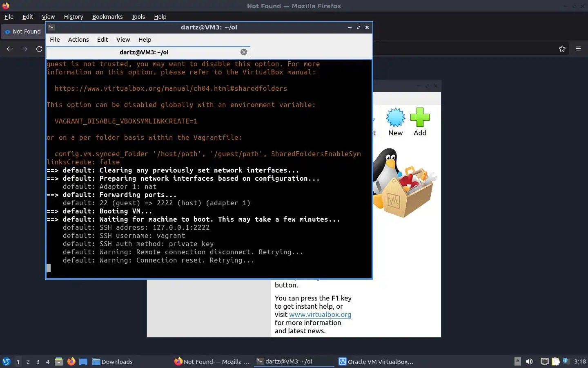Open the History menu in Firefox
Image resolution: width=588 pixels, height=368 pixels.
coord(73,17)
